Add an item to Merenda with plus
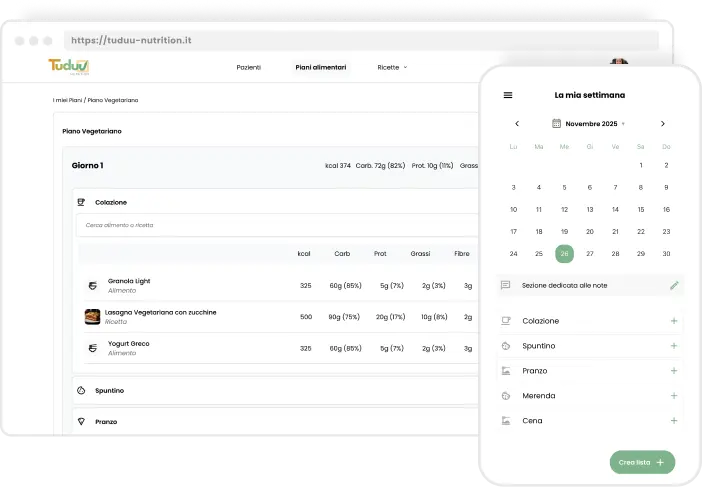Image resolution: width=702 pixels, height=487 pixels. [x=674, y=396]
